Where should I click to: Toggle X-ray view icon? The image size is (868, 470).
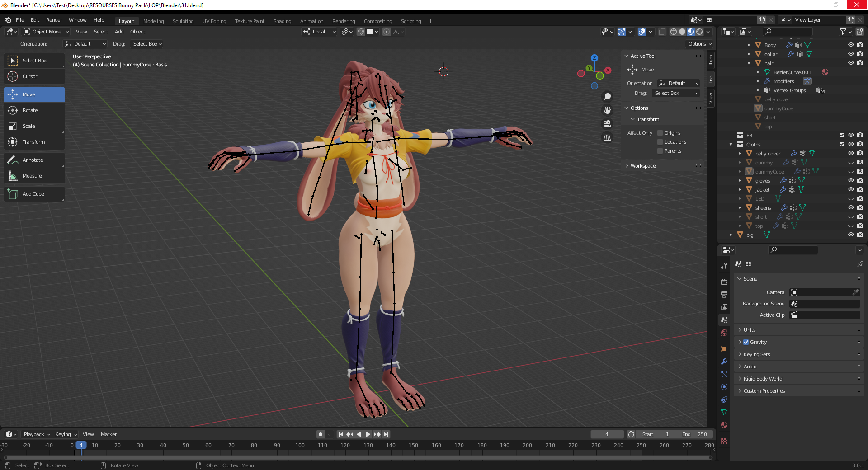pyautogui.click(x=662, y=32)
